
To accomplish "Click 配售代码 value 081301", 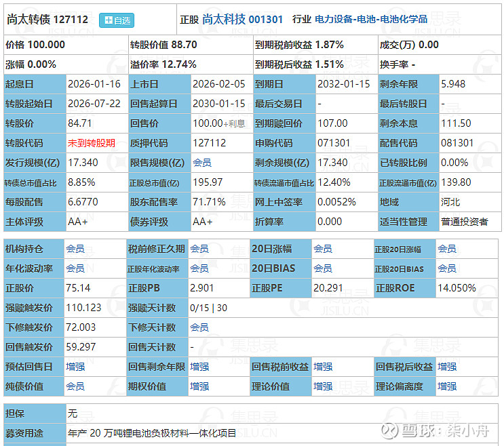I will (x=457, y=143).
